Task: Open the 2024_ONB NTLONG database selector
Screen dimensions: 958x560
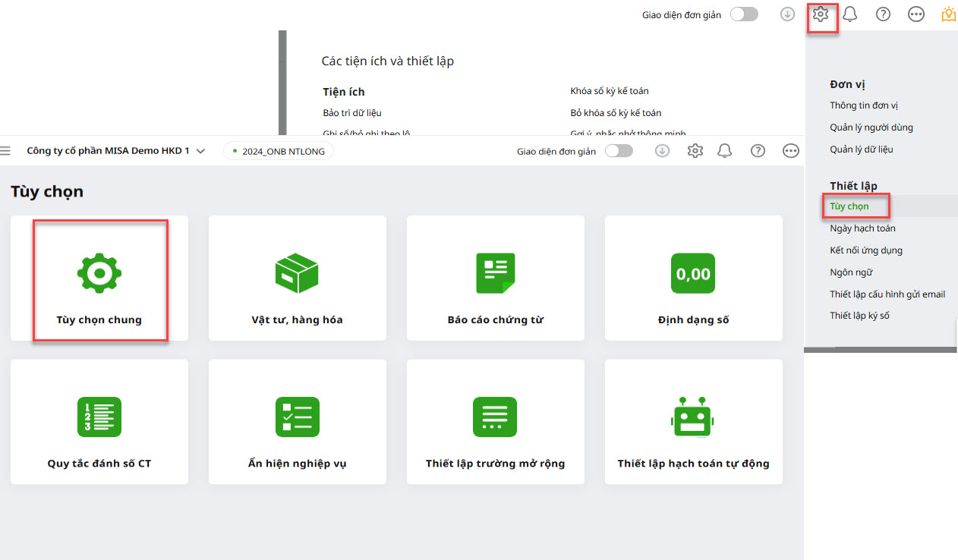Action: 279,151
